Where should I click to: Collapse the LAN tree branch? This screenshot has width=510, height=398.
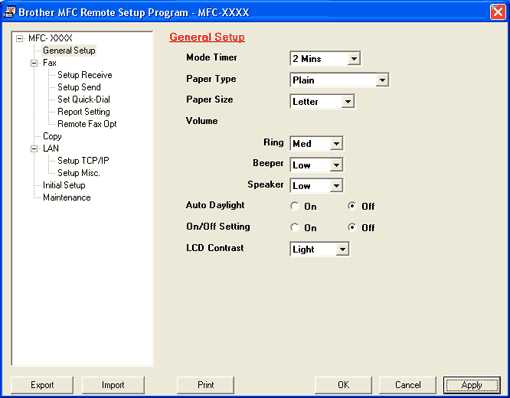(x=34, y=149)
